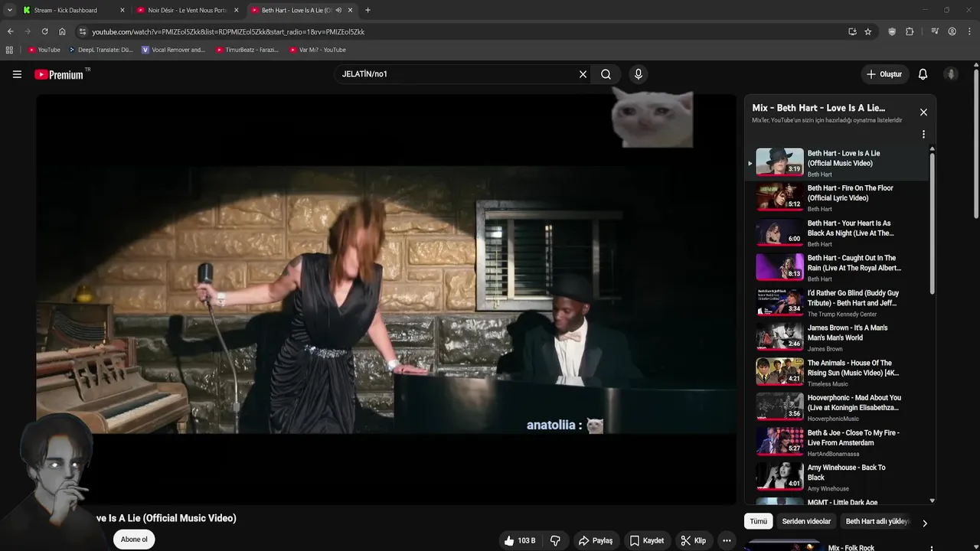Play Beth & Joe - Close To My Fire
Viewport: 980px width, 551px height.
click(838, 442)
